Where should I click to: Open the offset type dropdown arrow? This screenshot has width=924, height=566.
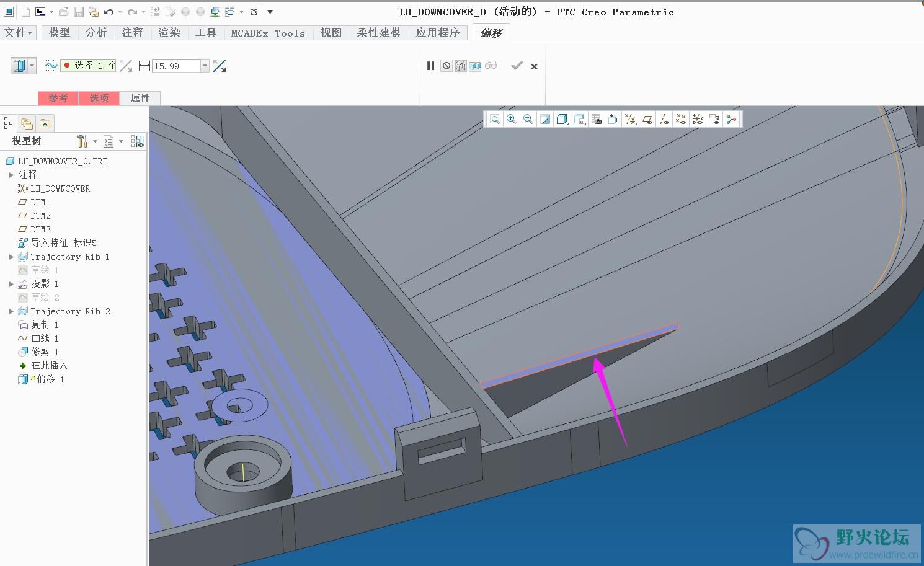pos(32,65)
